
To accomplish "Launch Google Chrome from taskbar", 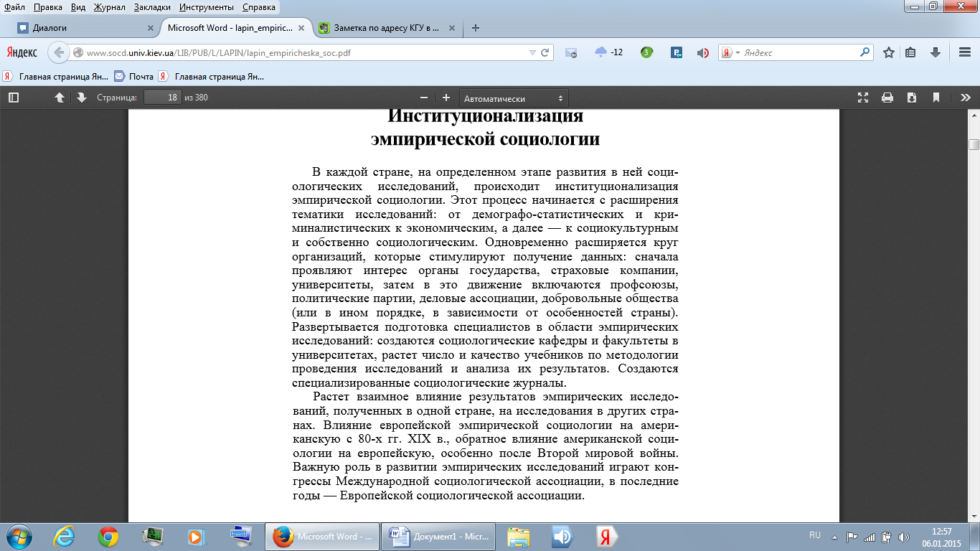I will point(108,536).
